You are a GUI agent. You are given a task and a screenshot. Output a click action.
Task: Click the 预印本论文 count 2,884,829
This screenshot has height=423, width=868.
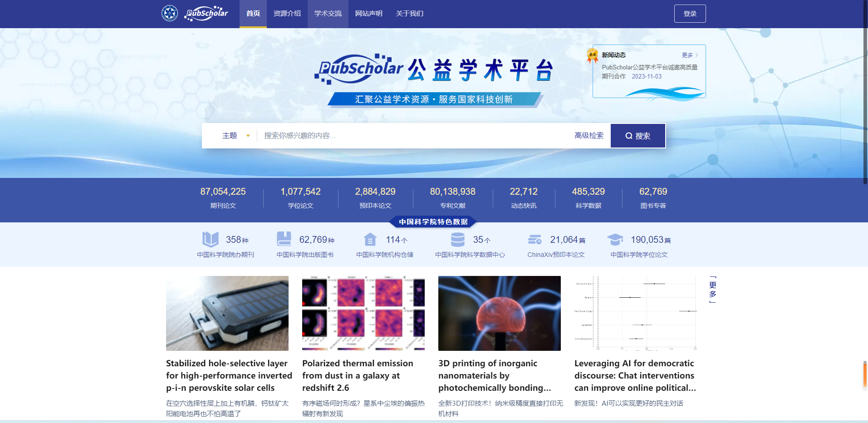pyautogui.click(x=375, y=192)
